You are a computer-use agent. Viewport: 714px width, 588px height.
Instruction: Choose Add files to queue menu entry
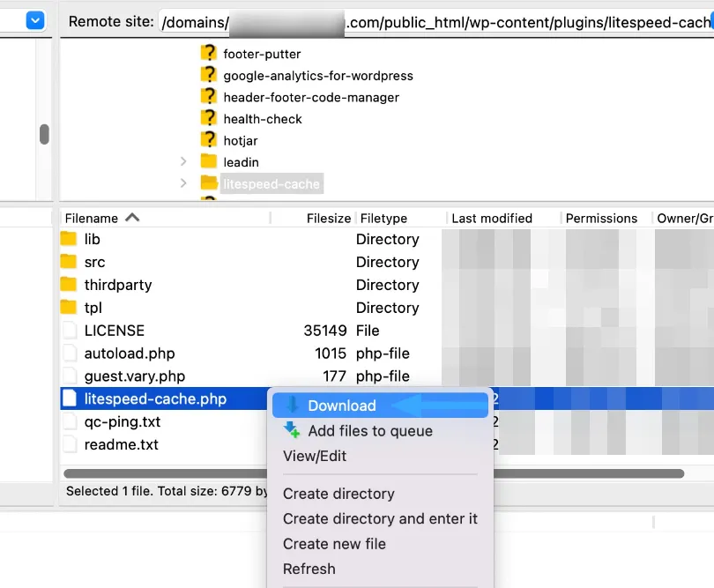[x=380, y=431]
